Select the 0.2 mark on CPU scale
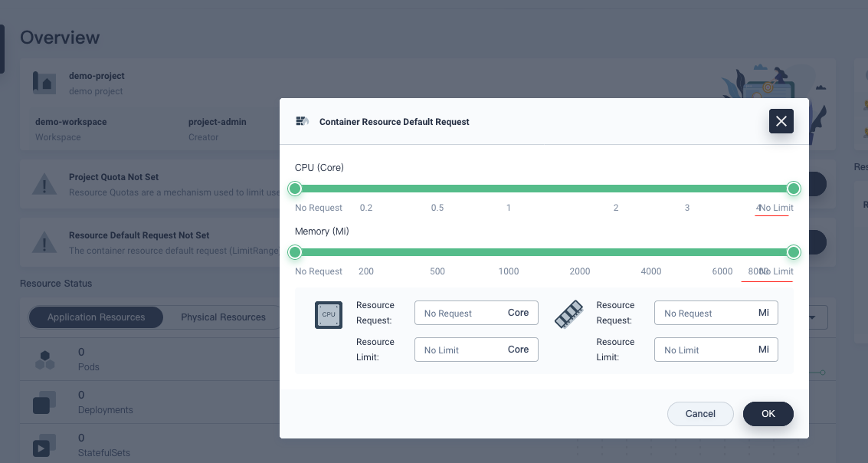The image size is (868, 463). click(x=366, y=208)
